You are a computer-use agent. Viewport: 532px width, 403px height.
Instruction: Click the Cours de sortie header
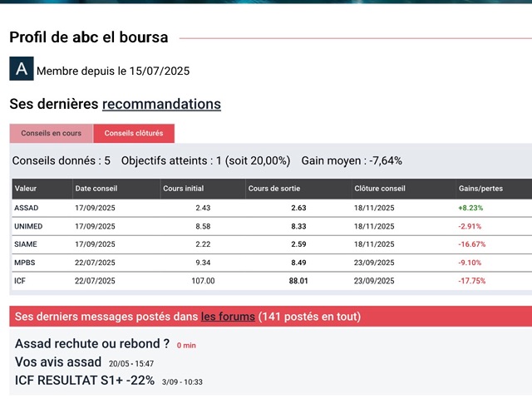click(x=274, y=189)
